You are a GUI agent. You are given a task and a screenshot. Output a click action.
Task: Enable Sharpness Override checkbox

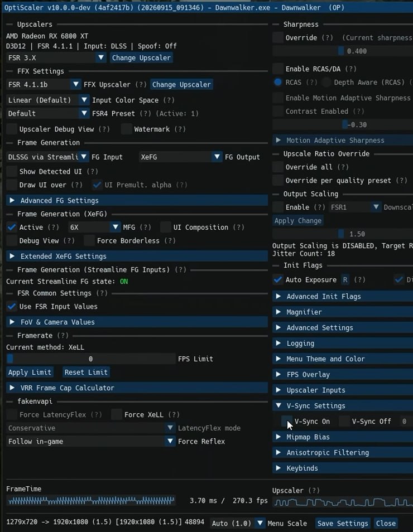[278, 38]
